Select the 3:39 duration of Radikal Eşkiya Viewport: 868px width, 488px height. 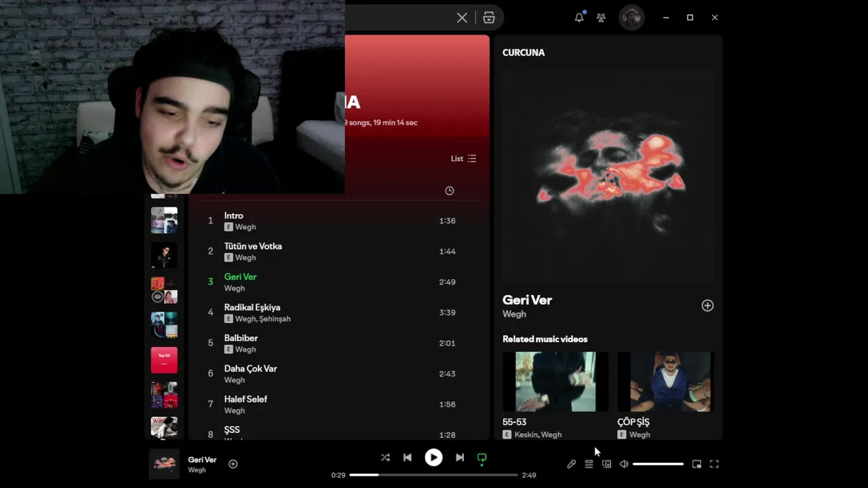pyautogui.click(x=447, y=312)
